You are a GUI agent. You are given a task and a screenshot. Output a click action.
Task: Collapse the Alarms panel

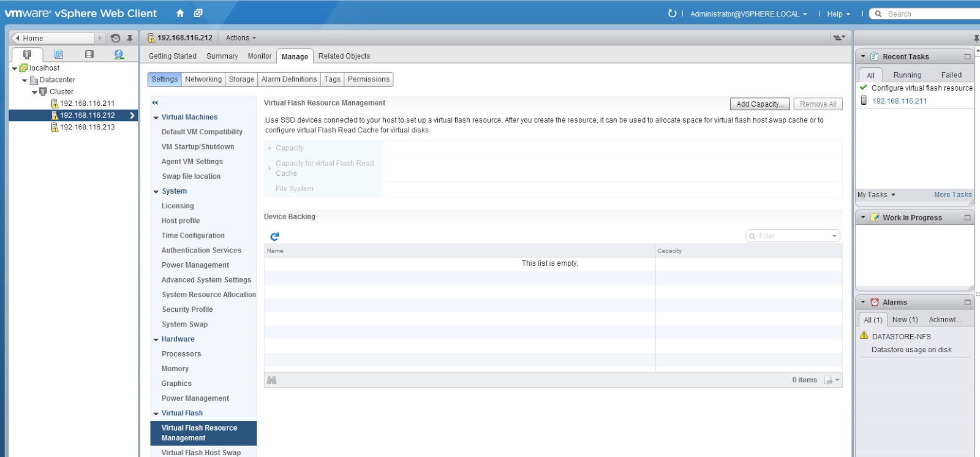click(x=863, y=302)
